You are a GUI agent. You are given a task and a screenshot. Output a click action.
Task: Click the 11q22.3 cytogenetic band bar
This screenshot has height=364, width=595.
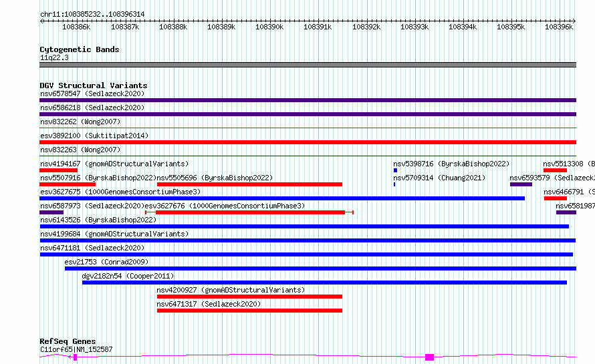(x=308, y=65)
